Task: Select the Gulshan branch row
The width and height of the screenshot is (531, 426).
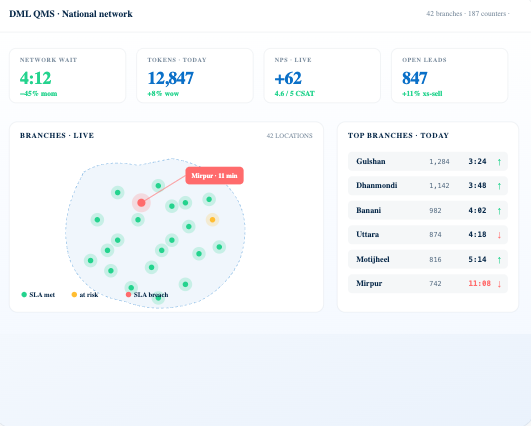Action: point(428,161)
